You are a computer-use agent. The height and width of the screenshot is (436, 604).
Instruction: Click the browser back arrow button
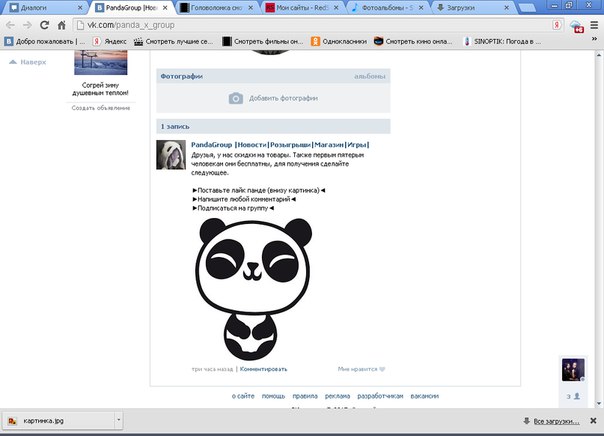[x=11, y=24]
